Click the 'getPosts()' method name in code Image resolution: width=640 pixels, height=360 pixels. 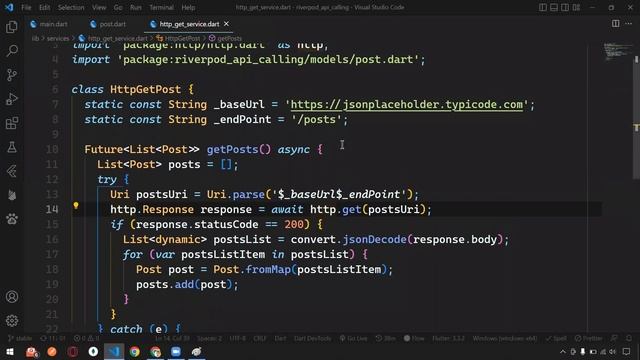click(238, 149)
